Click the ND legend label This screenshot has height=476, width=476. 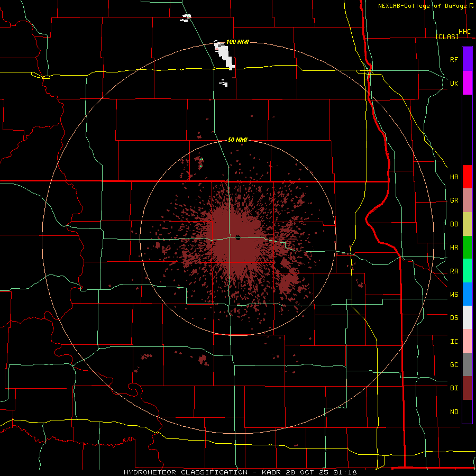point(454,412)
